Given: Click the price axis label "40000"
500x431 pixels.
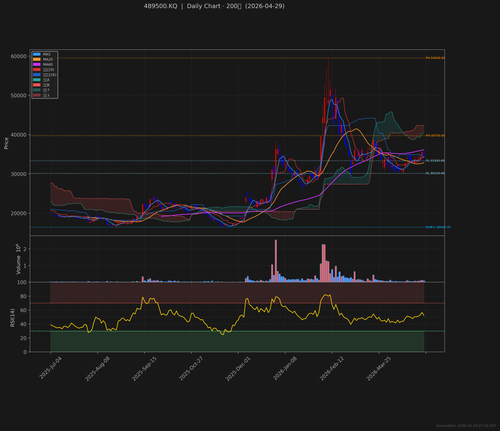Looking at the screenshot, I should click(x=18, y=135).
